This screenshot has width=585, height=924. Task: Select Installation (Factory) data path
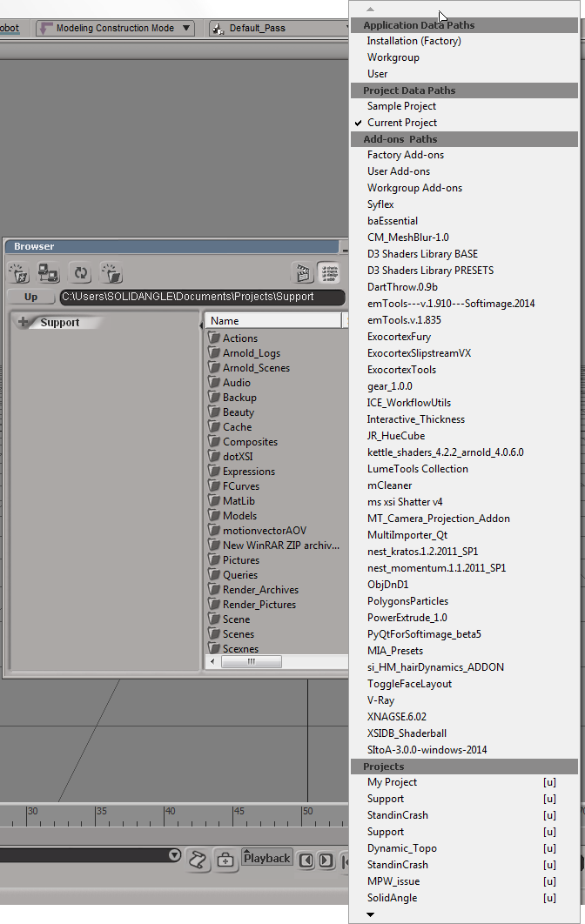coord(414,41)
